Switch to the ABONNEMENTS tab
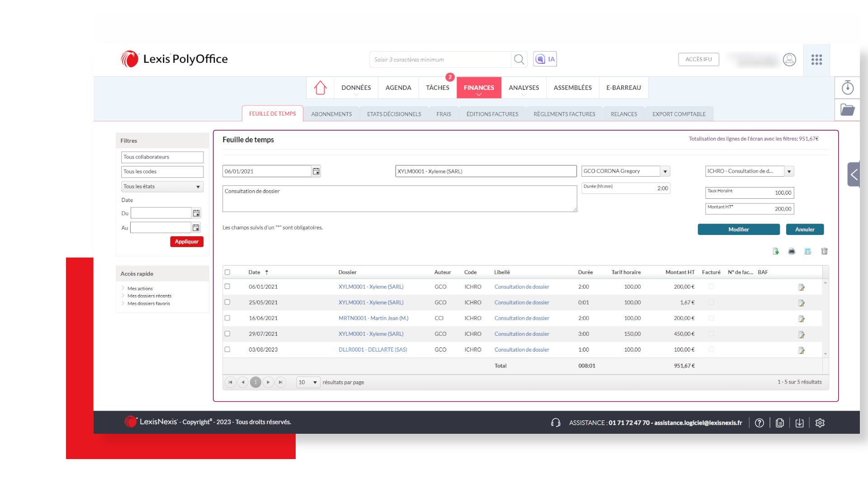Viewport: 868px width, 488px height. click(331, 114)
